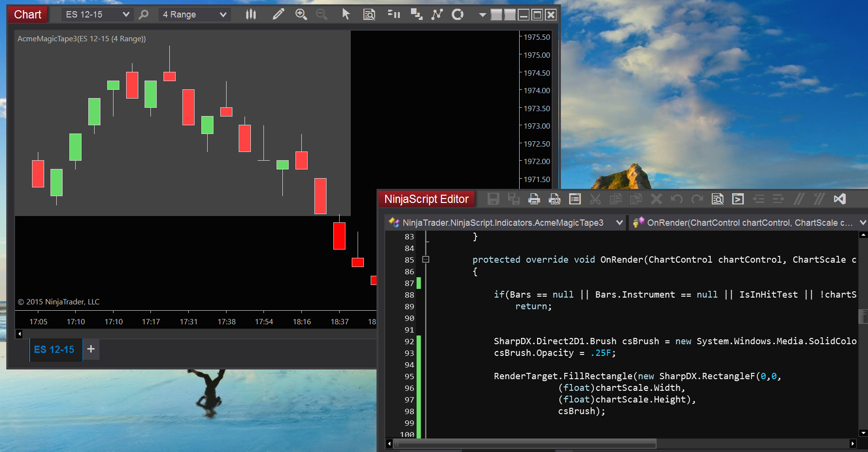Open the Chart strategies circular icon

[458, 15]
